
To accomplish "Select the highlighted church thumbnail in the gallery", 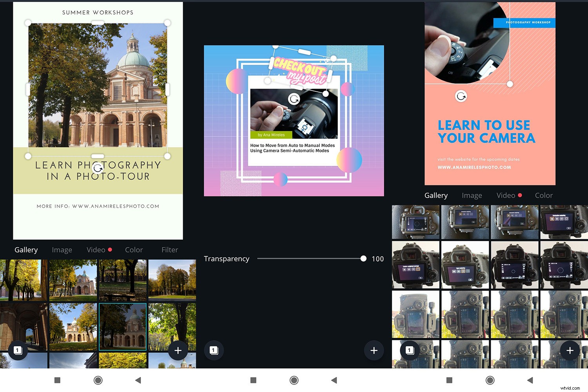I will click(x=122, y=326).
